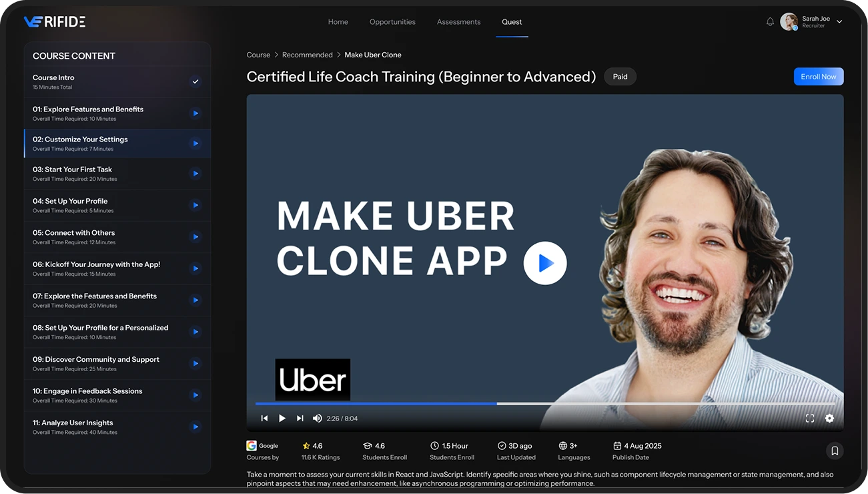Skip to the next video track
The image size is (868, 494).
point(300,419)
